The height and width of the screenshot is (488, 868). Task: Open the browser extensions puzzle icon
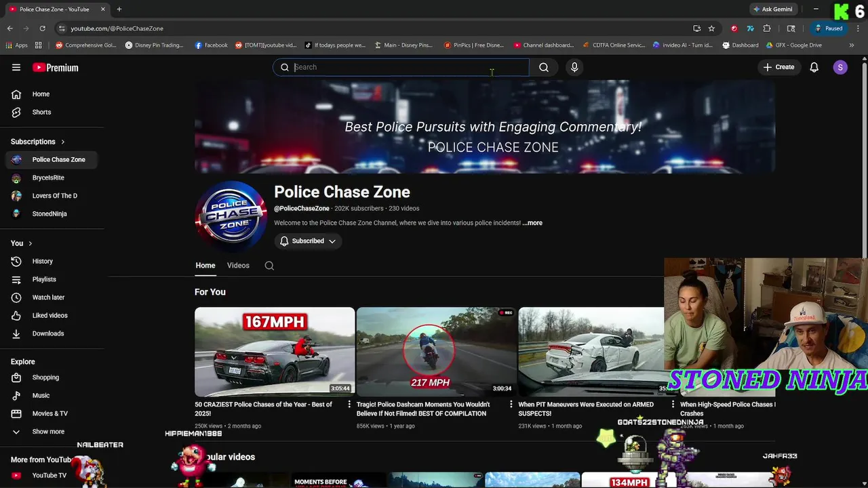click(767, 28)
